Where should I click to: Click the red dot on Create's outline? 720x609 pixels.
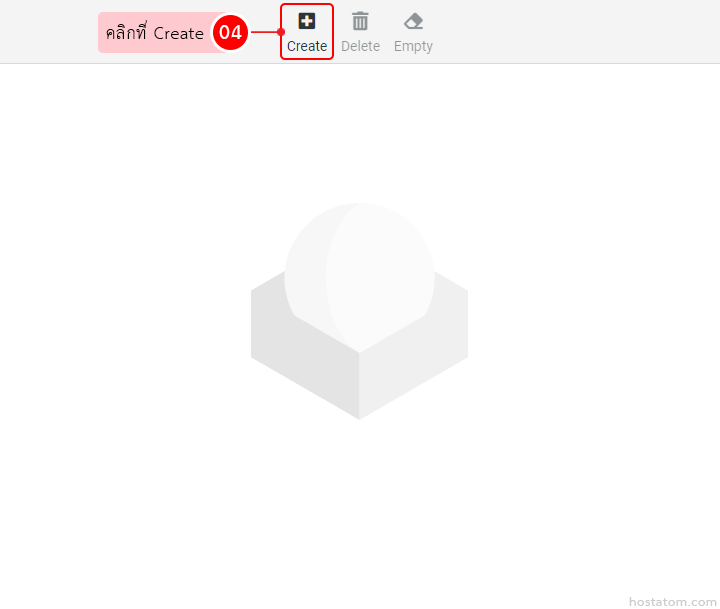(x=281, y=32)
